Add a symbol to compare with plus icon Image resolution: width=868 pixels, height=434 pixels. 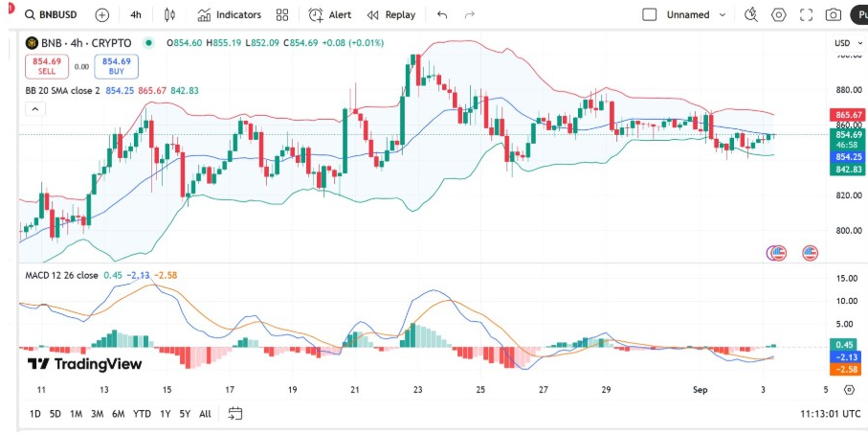[102, 15]
